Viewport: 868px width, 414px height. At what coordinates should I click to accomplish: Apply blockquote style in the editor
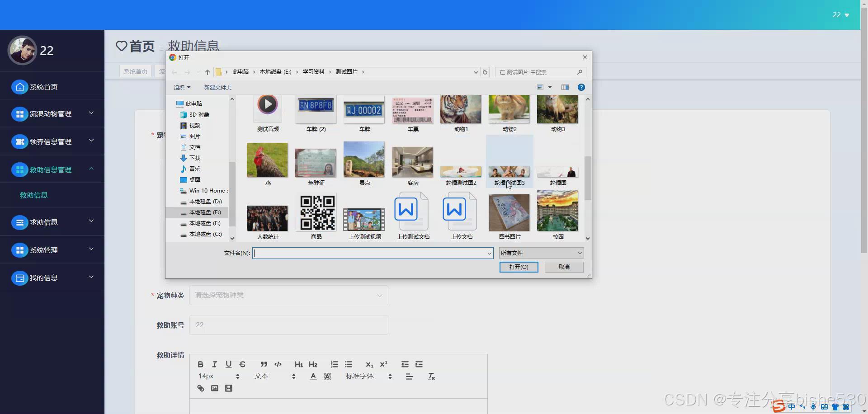click(264, 364)
